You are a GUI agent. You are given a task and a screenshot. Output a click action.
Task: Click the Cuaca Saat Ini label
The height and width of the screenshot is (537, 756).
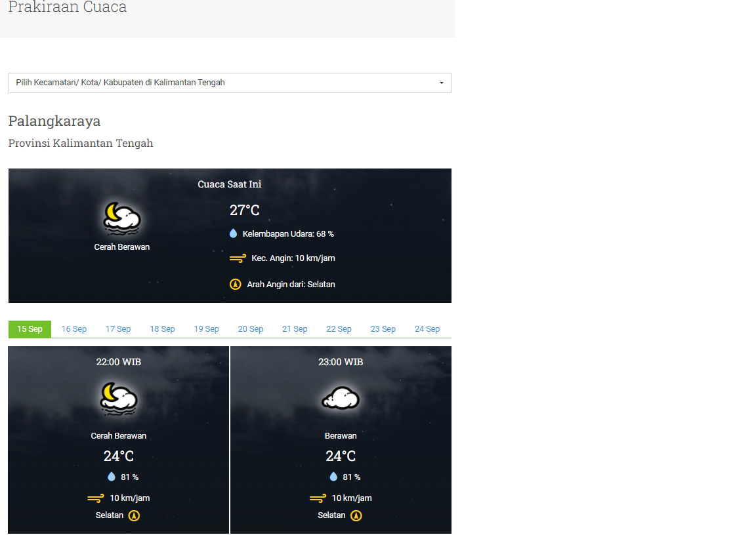coord(230,184)
